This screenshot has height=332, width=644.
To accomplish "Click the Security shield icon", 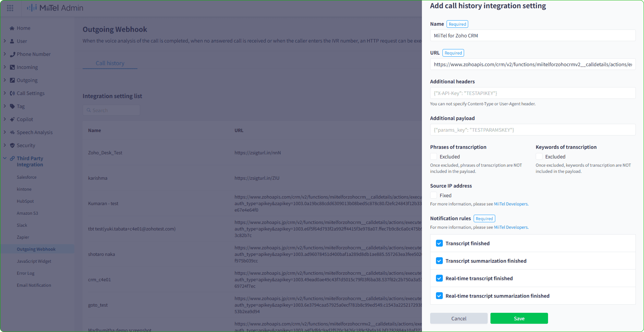I will tap(12, 145).
